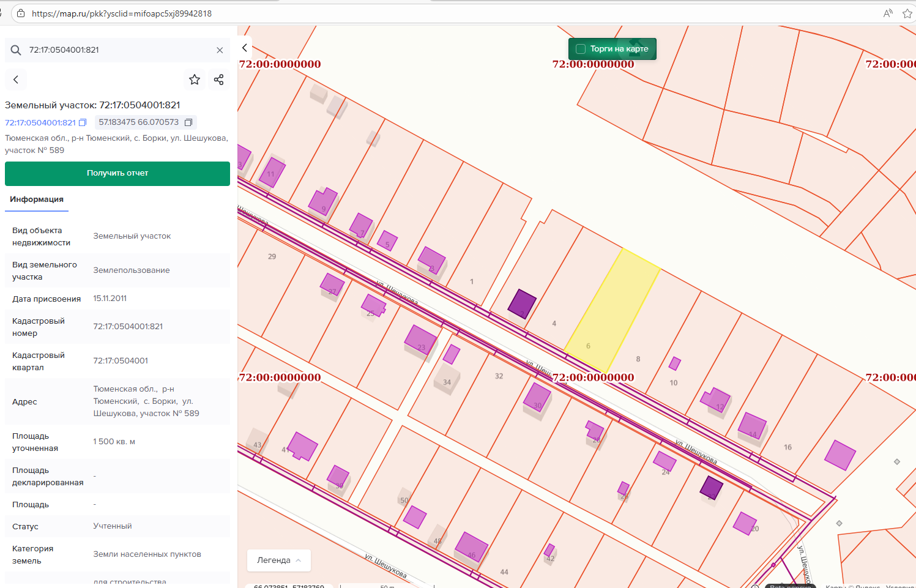Viewport: 916px width, 588px height.
Task: Click the search magnifier icon
Action: point(16,50)
